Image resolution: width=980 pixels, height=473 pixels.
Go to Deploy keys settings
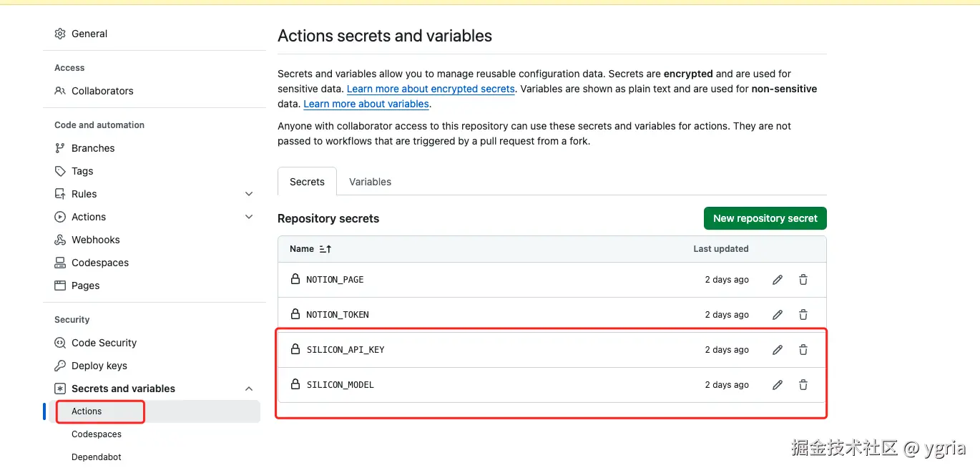[x=99, y=366]
